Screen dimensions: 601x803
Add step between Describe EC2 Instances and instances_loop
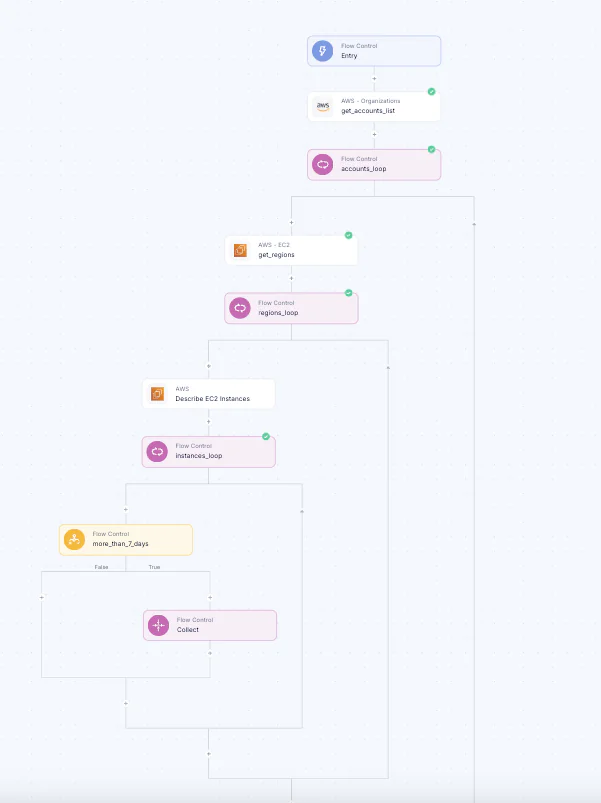click(x=208, y=422)
